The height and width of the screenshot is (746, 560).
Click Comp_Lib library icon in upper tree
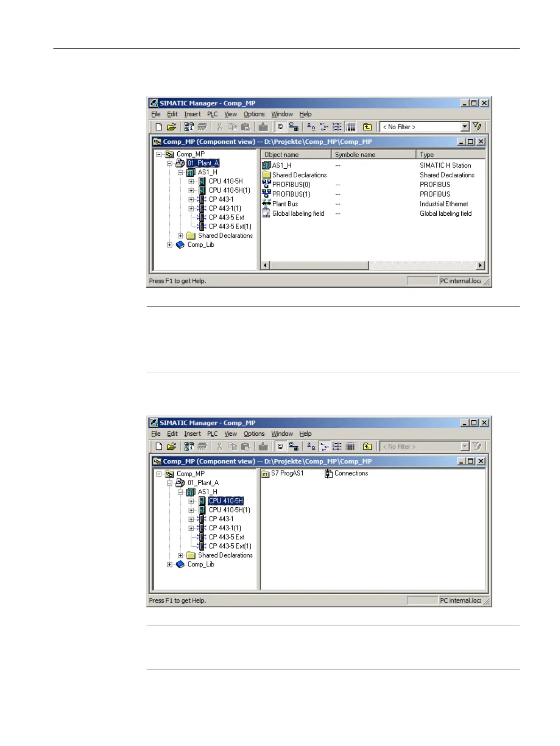coord(180,245)
